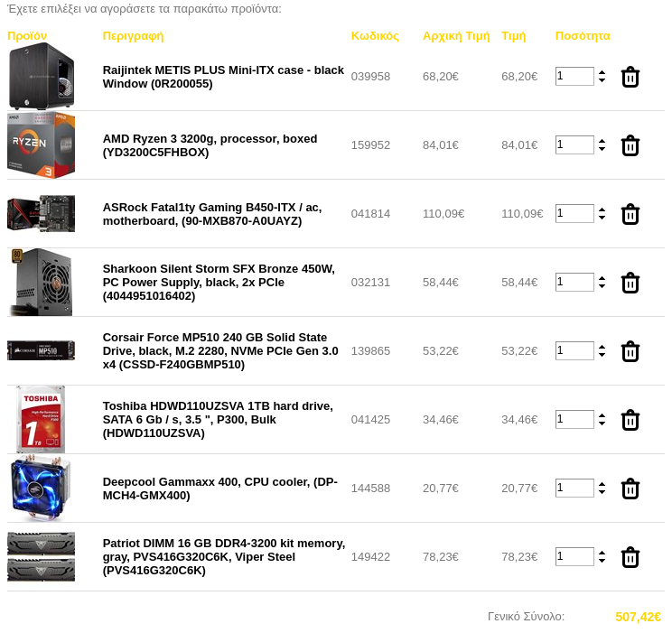Select the total amount 507,42€
The image size is (672, 633).
[x=639, y=617]
